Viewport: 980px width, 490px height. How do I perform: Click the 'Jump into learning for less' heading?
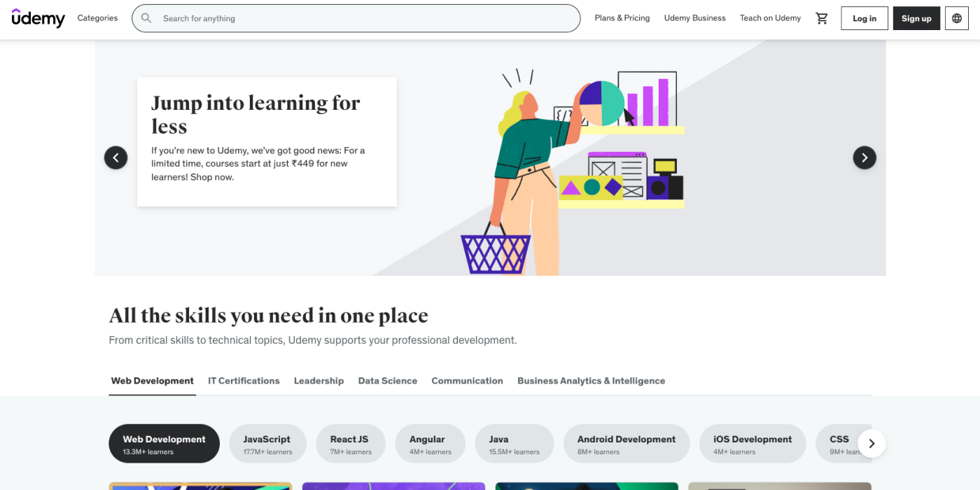point(255,115)
